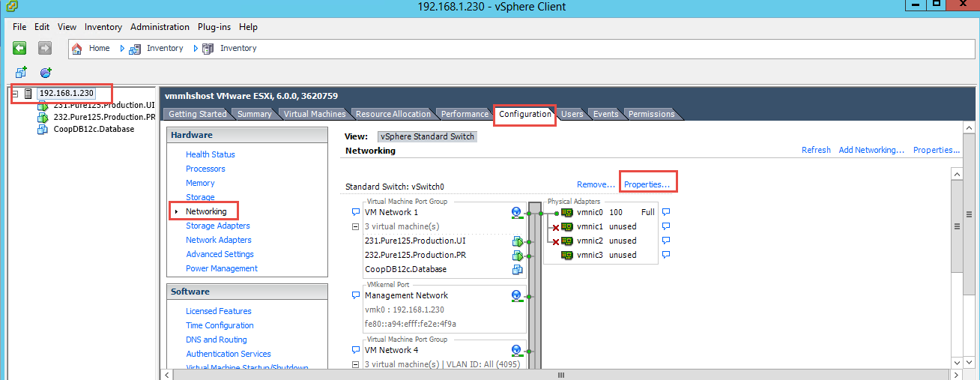The width and height of the screenshot is (980, 380).
Task: Switch to the Permissions tab
Action: pos(651,114)
